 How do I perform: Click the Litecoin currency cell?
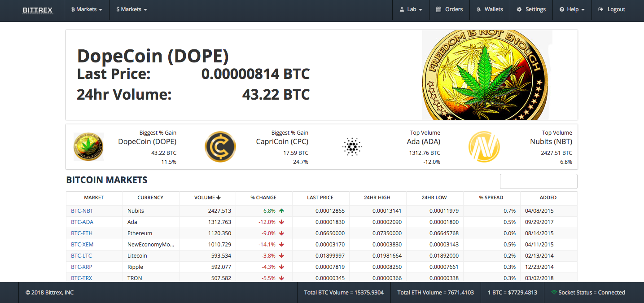pos(151,255)
